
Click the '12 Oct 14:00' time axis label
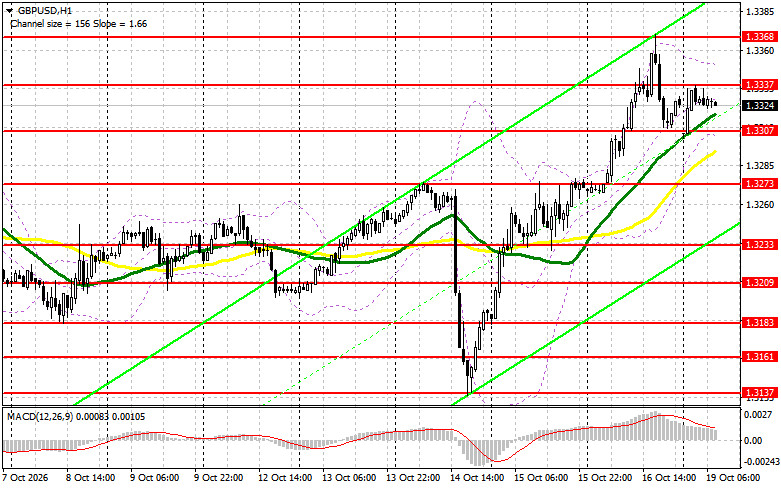coord(285,478)
